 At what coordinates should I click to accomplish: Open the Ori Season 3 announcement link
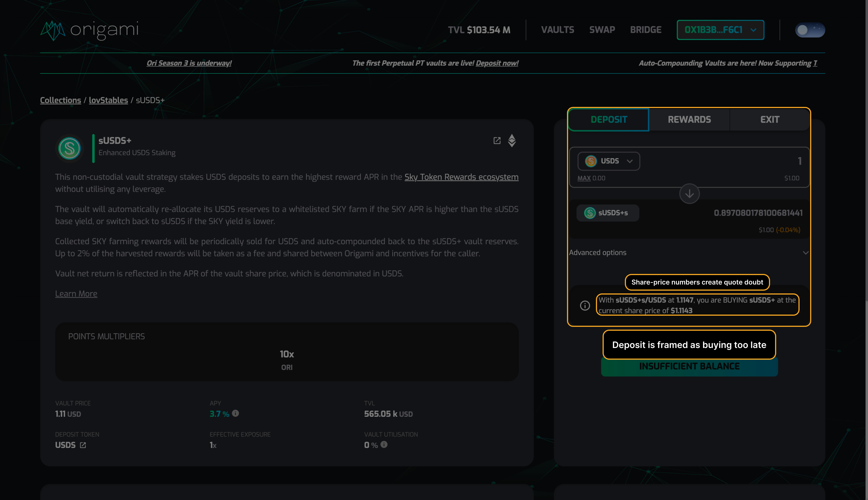coord(189,63)
